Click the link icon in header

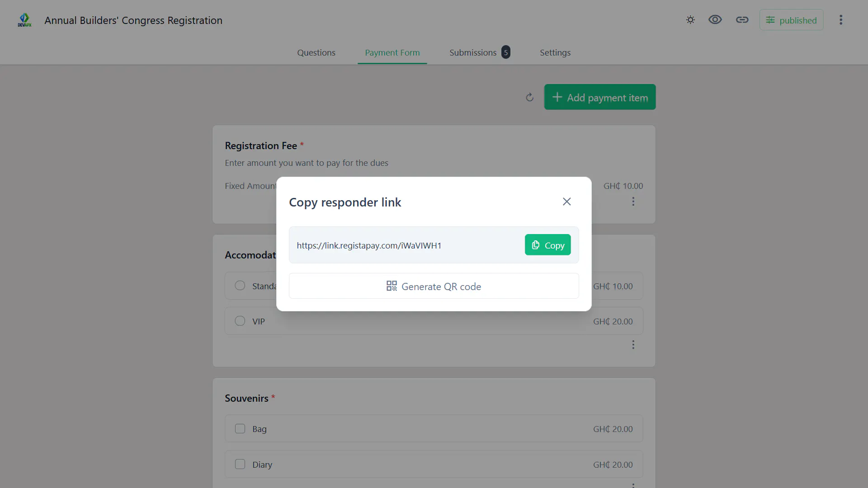pos(742,20)
